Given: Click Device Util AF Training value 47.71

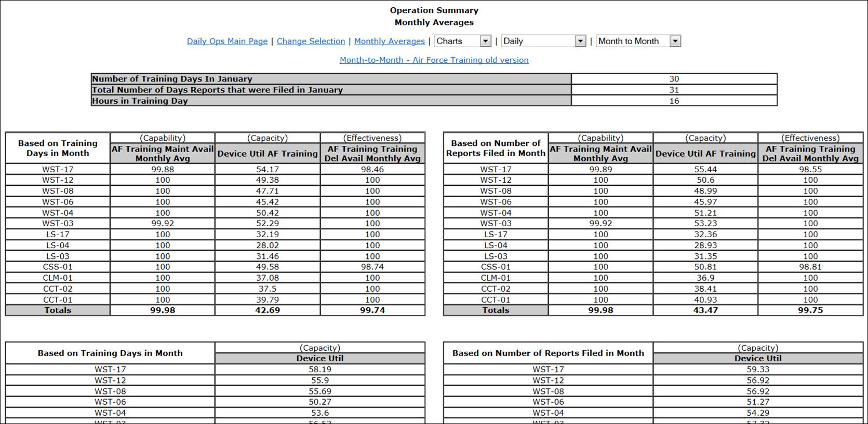Looking at the screenshot, I should pos(268,191).
